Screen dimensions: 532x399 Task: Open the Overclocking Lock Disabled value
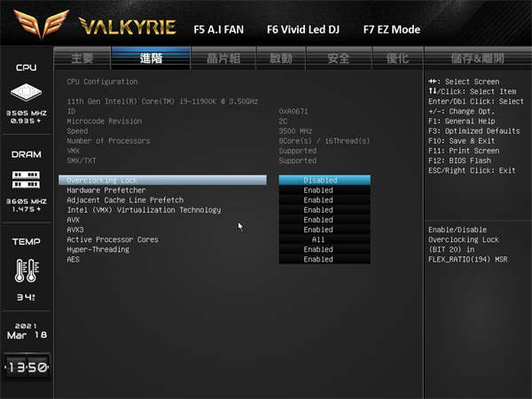(x=325, y=180)
